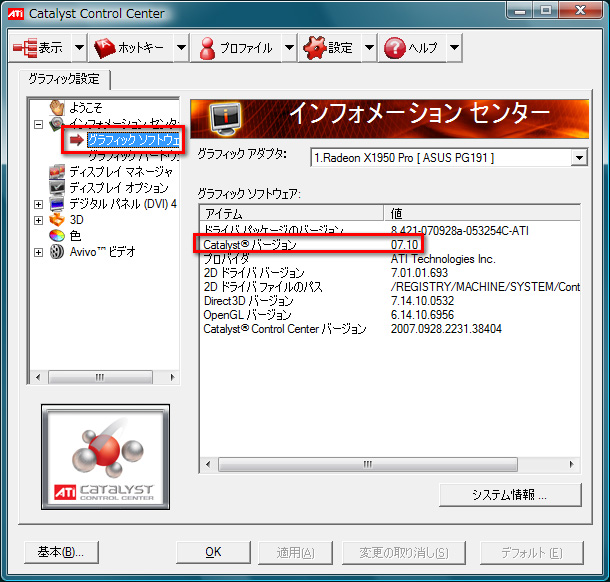
Task: Click the 色 color wheel icon
Action: [57, 236]
